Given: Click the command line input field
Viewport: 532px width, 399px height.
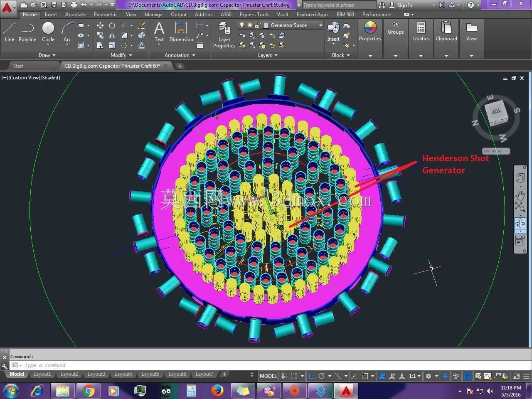Looking at the screenshot, I should coord(270,365).
